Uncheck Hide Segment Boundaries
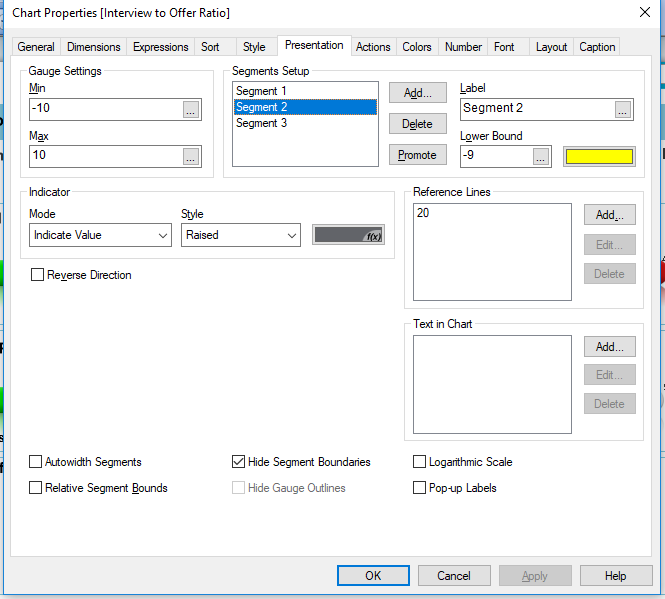 pyautogui.click(x=239, y=462)
